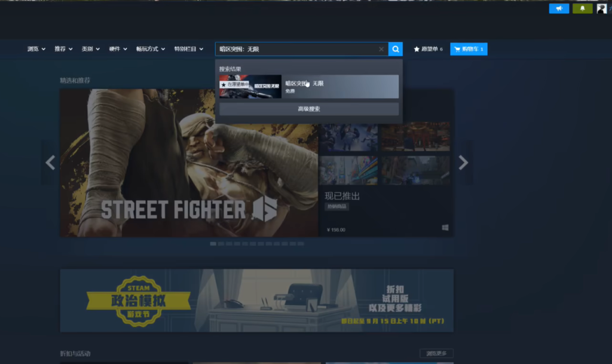Open the green notification bell
The height and width of the screenshot is (364, 612).
pyautogui.click(x=582, y=8)
